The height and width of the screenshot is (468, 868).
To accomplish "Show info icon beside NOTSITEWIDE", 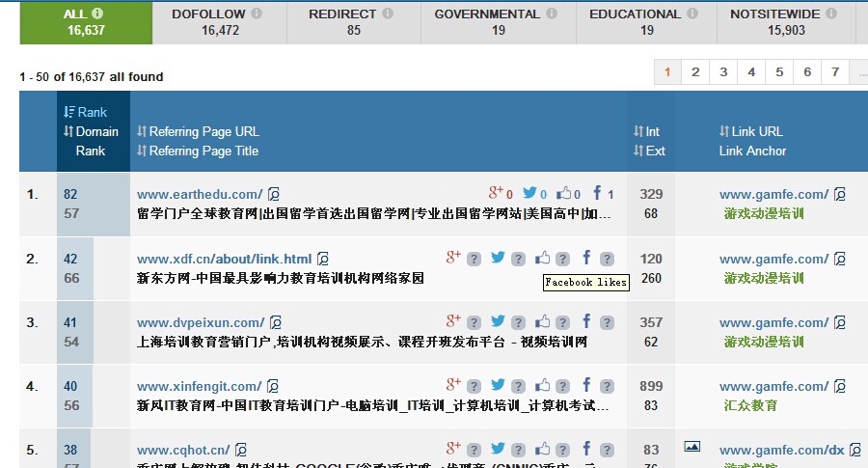I will coord(831,14).
